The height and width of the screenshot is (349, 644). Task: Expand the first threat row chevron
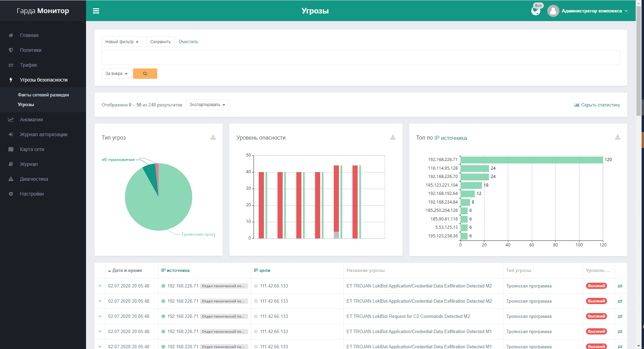pyautogui.click(x=100, y=286)
